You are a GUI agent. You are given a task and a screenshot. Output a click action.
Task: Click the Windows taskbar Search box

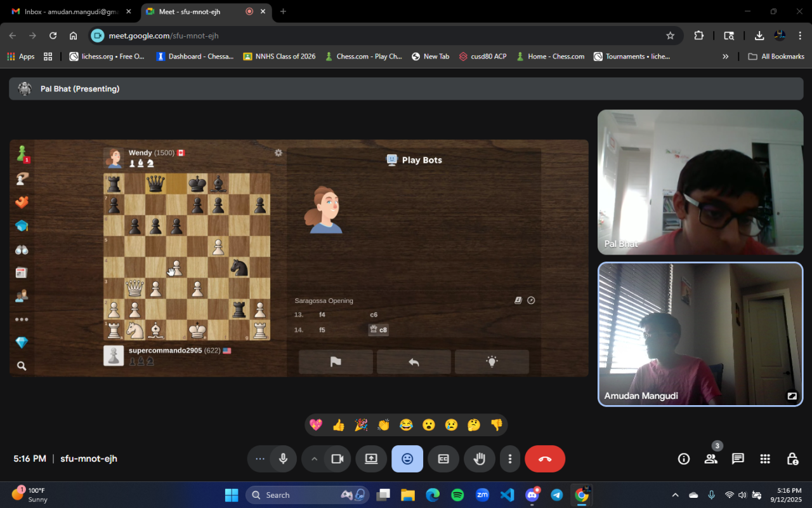308,495
